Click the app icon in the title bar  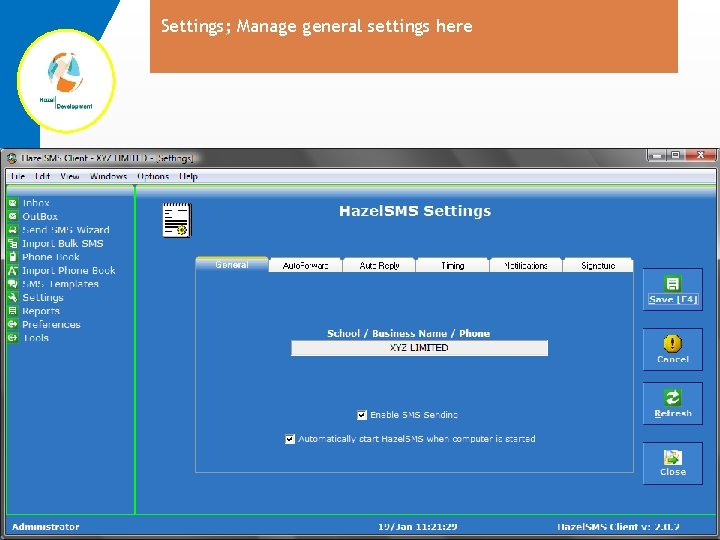[x=12, y=158]
